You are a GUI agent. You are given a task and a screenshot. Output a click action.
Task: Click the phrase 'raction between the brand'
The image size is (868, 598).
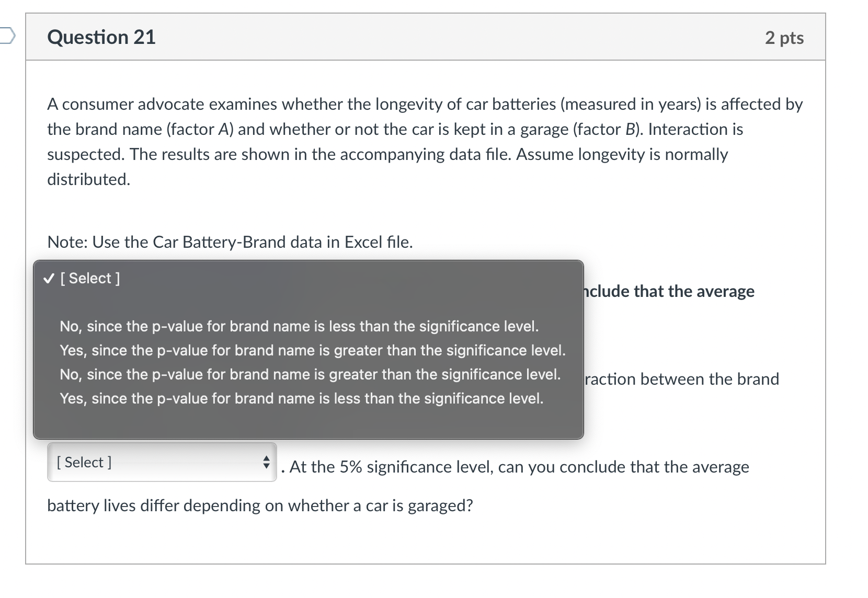(680, 379)
